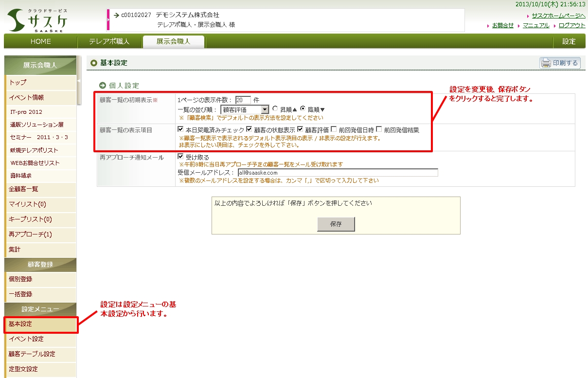Open the マニュアル link

(x=536, y=25)
